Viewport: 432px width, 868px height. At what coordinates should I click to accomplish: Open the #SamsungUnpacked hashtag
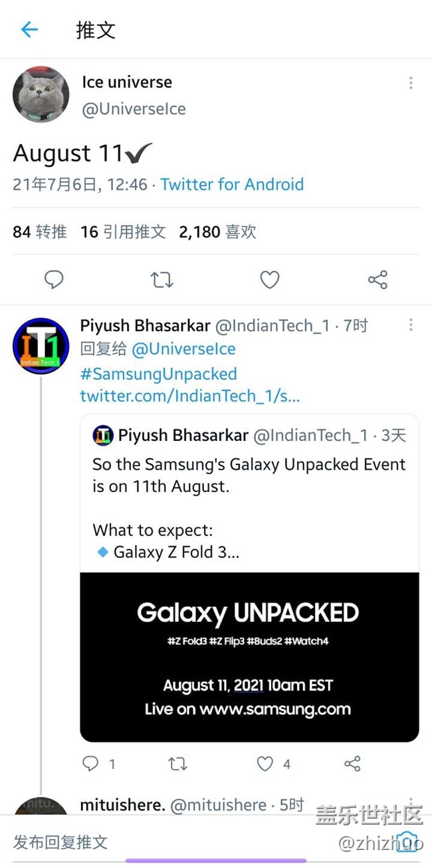click(158, 374)
